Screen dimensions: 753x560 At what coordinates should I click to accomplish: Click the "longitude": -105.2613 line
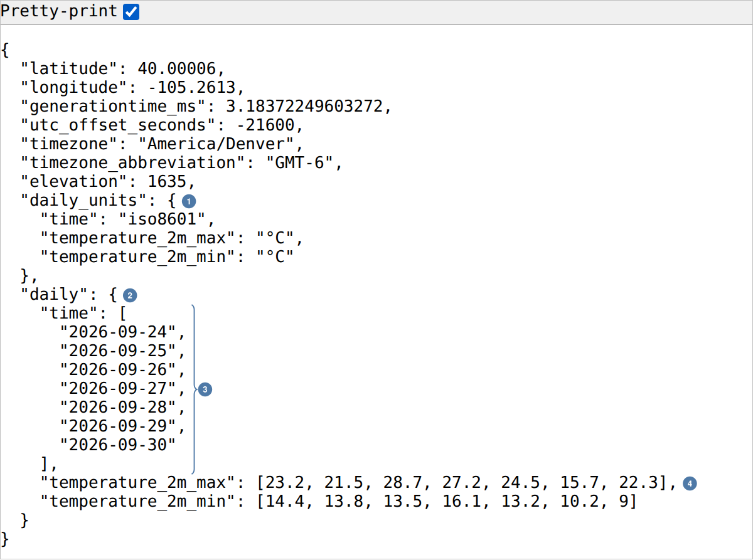click(132, 87)
